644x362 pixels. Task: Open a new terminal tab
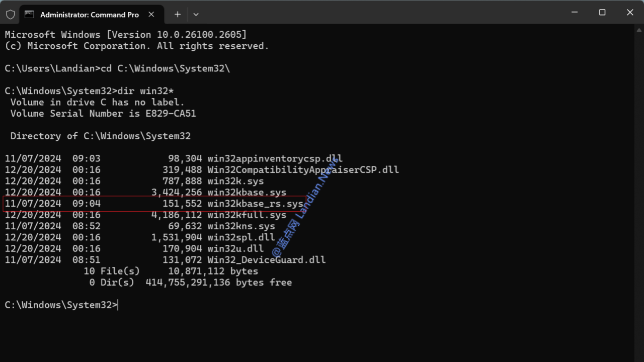pos(178,15)
